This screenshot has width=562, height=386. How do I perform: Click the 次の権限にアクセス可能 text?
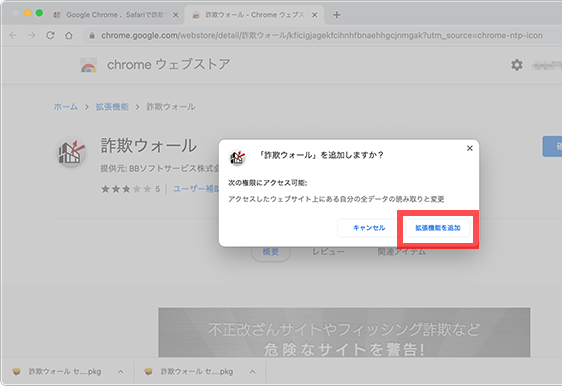tap(268, 183)
